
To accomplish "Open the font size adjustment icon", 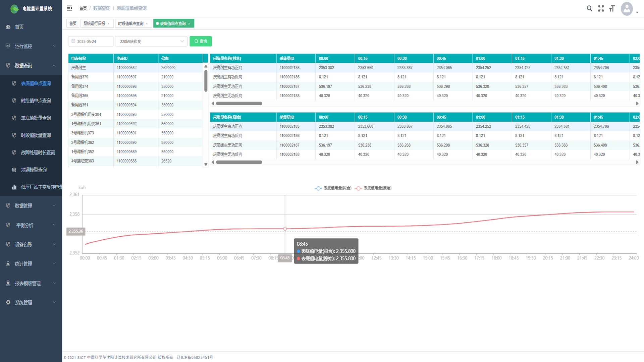I will tap(612, 9).
